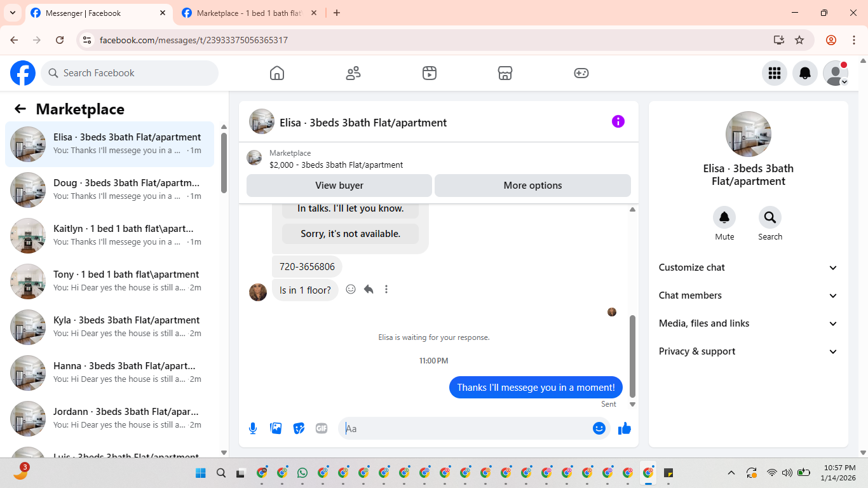Open the emoji picker in message field
The height and width of the screenshot is (488, 868).
599,428
